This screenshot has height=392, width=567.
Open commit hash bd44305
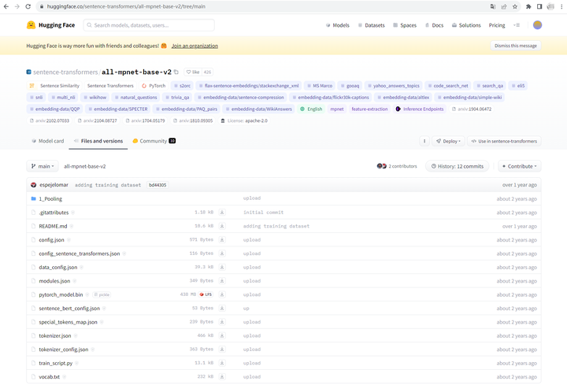(157, 185)
